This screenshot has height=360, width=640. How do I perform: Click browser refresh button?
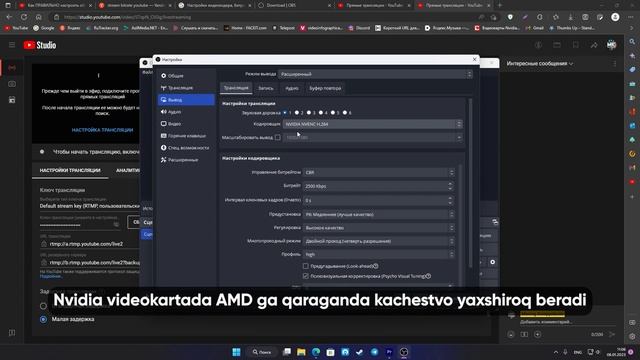(24, 17)
